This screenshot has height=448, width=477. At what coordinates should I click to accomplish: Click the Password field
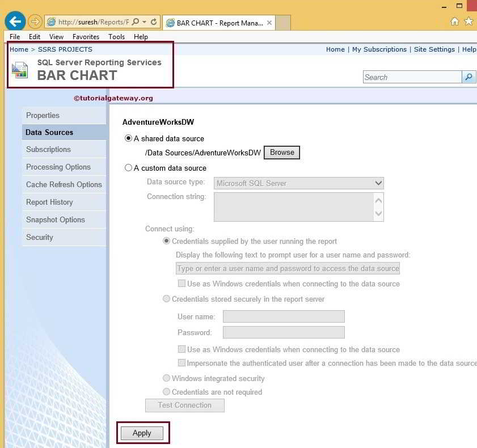[284, 332]
